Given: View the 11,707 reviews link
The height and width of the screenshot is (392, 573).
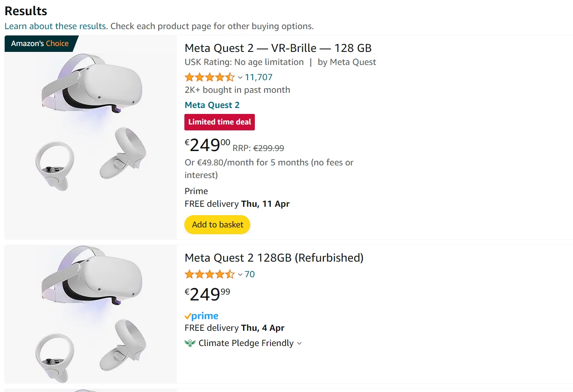Looking at the screenshot, I should (x=259, y=77).
